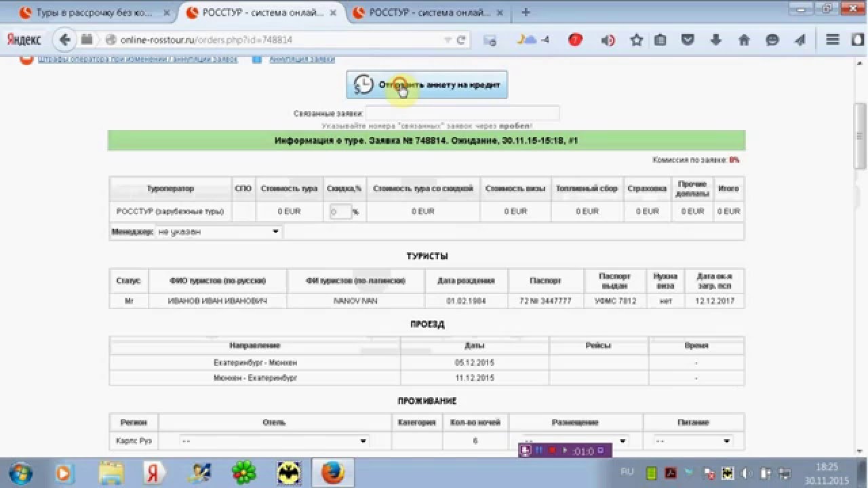Open the Firefox hamburger menu
Image resolution: width=868 pixels, height=488 pixels.
coord(833,40)
